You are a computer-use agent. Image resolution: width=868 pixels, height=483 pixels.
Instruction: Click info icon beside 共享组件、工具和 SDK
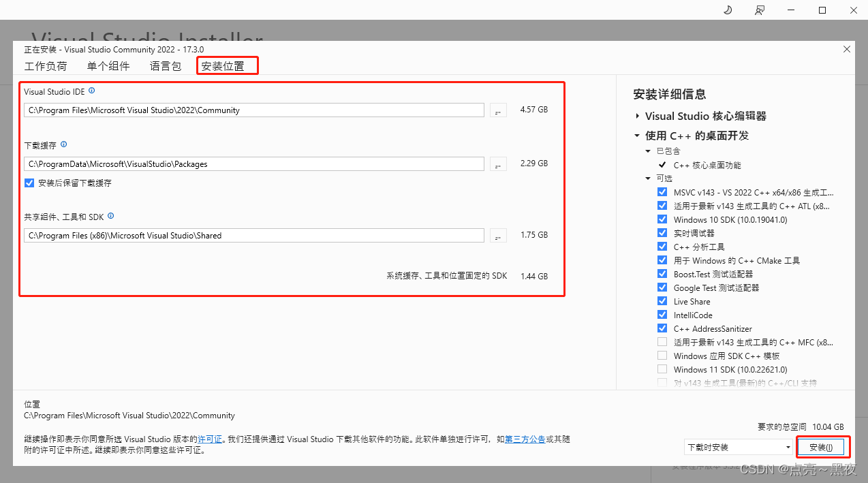(x=110, y=215)
